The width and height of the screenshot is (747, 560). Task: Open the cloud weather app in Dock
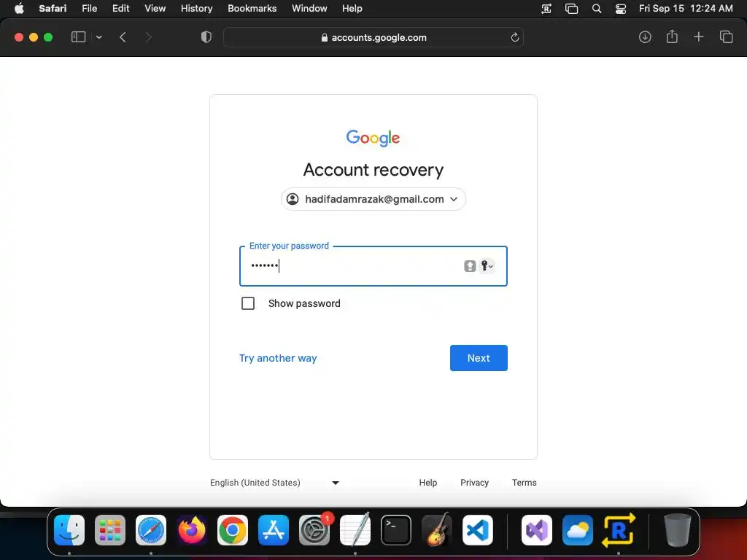coord(578,530)
